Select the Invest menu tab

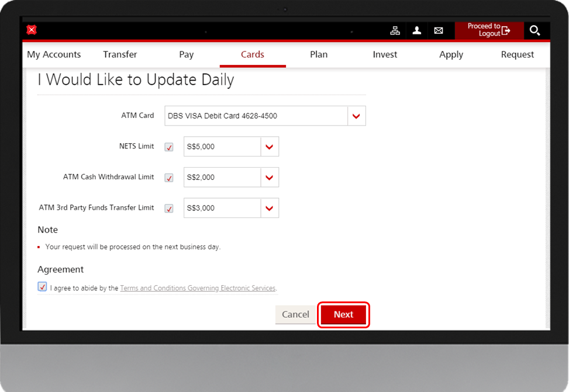[x=385, y=54]
